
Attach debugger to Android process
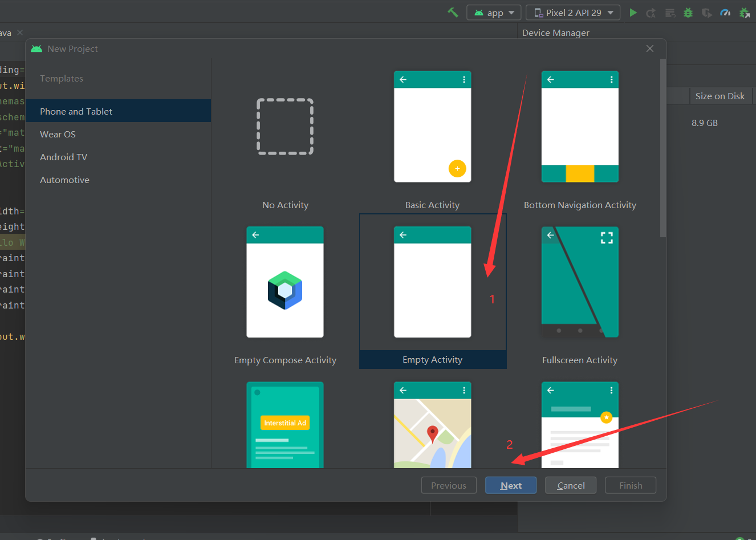[x=707, y=12]
